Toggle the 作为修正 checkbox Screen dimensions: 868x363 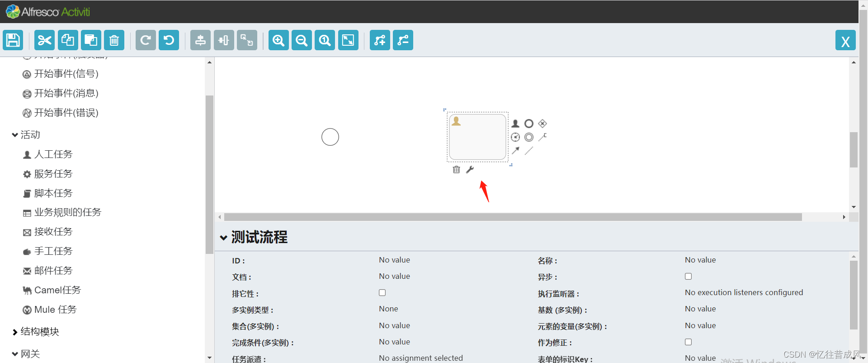point(688,342)
